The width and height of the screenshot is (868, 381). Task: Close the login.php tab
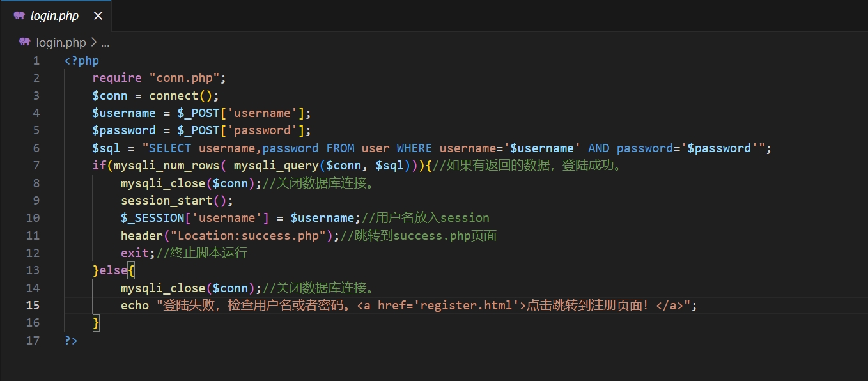[x=98, y=16]
